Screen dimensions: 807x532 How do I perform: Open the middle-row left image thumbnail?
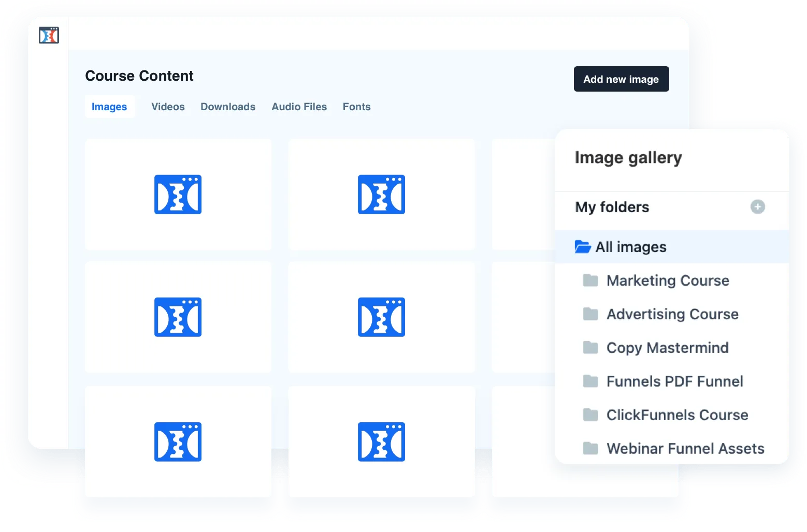[178, 317]
